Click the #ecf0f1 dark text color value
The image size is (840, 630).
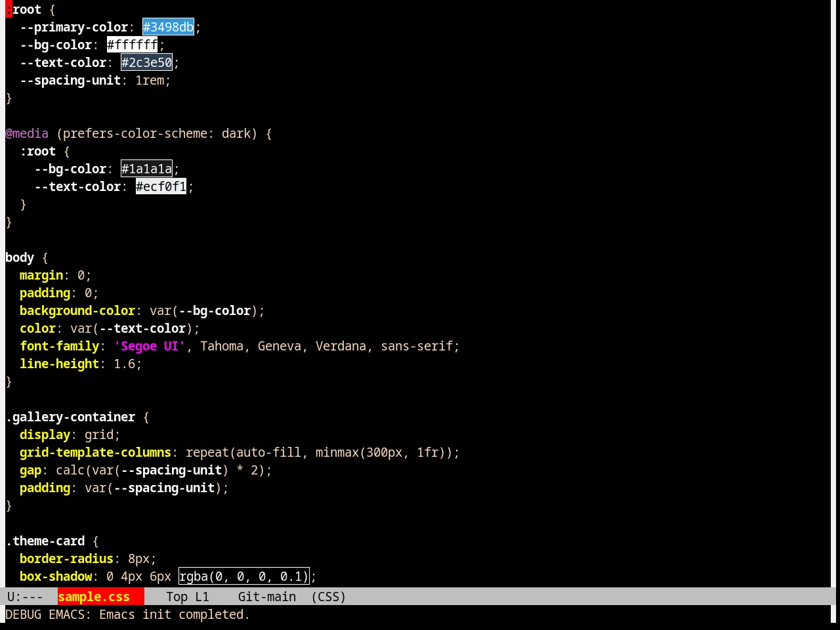[x=161, y=186]
